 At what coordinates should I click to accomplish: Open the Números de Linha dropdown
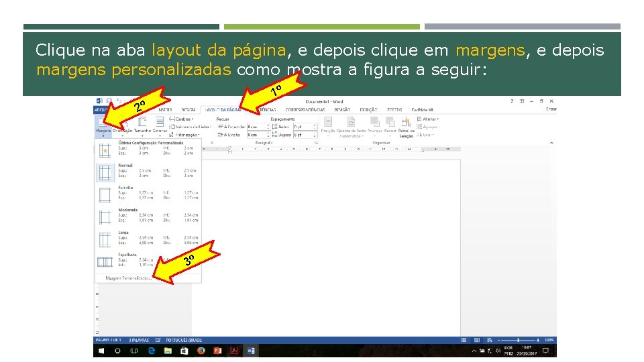(190, 127)
